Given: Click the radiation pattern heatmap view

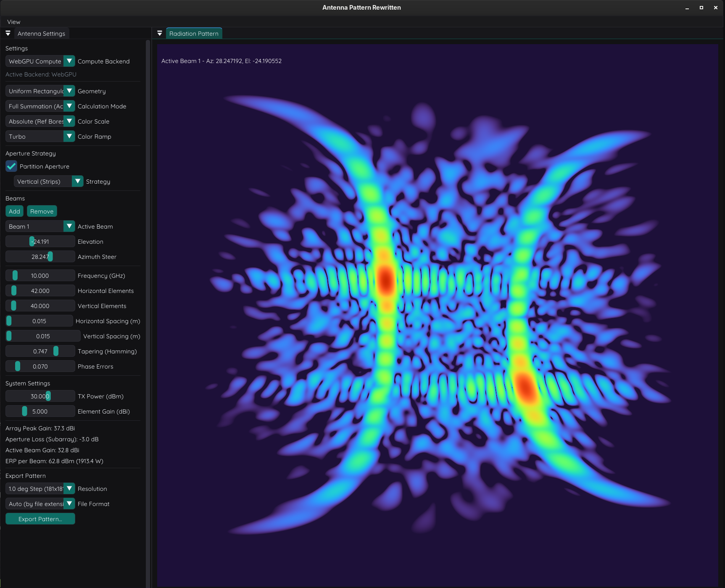Looking at the screenshot, I should tap(438, 315).
